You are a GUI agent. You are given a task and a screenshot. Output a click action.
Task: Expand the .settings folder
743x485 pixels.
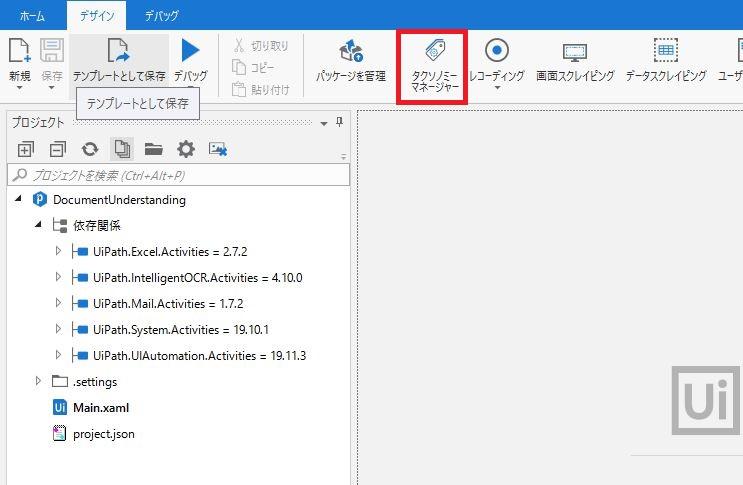point(38,381)
